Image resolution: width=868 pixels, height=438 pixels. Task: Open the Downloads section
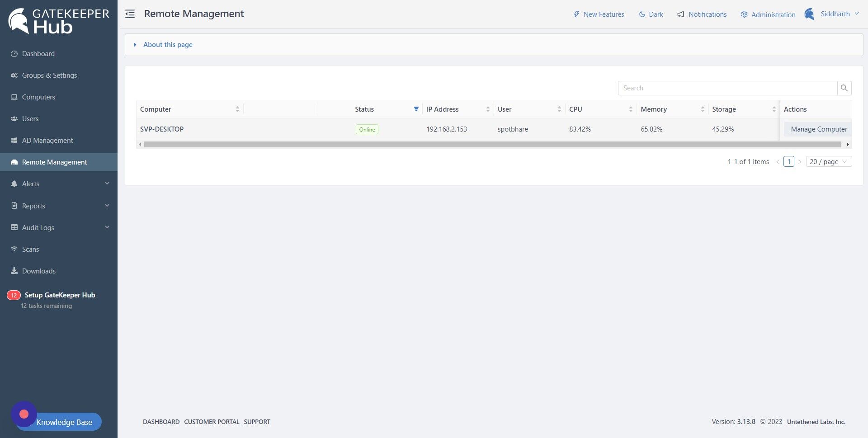(x=38, y=271)
